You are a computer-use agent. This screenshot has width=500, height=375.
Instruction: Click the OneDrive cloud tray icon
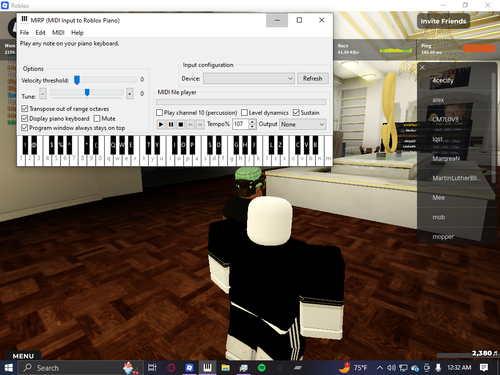point(415,368)
